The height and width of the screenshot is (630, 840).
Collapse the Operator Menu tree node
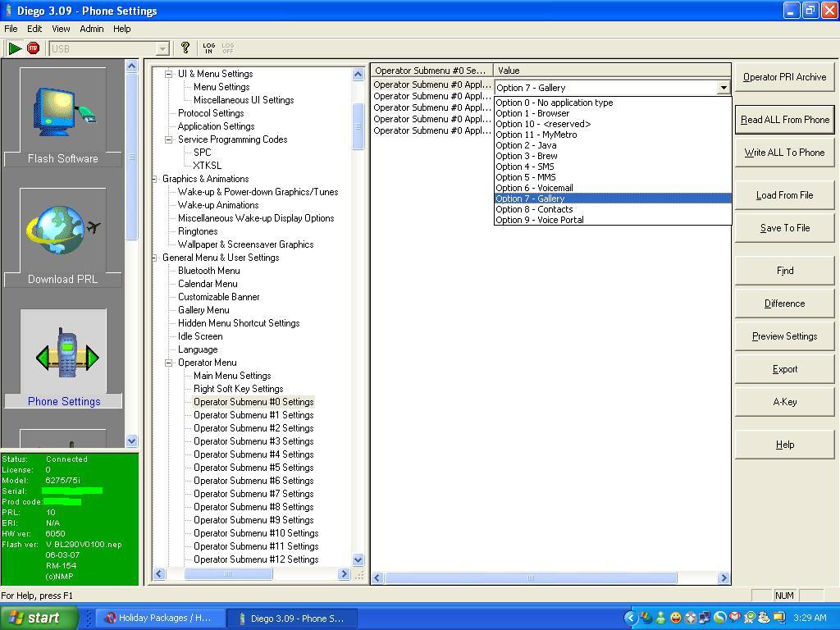[x=169, y=363]
